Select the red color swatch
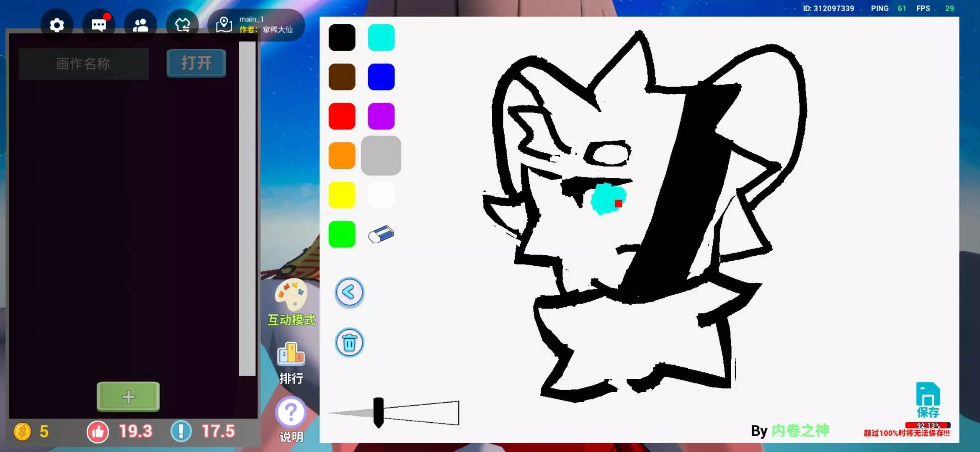Screen dimensions: 980x452 (342, 116)
